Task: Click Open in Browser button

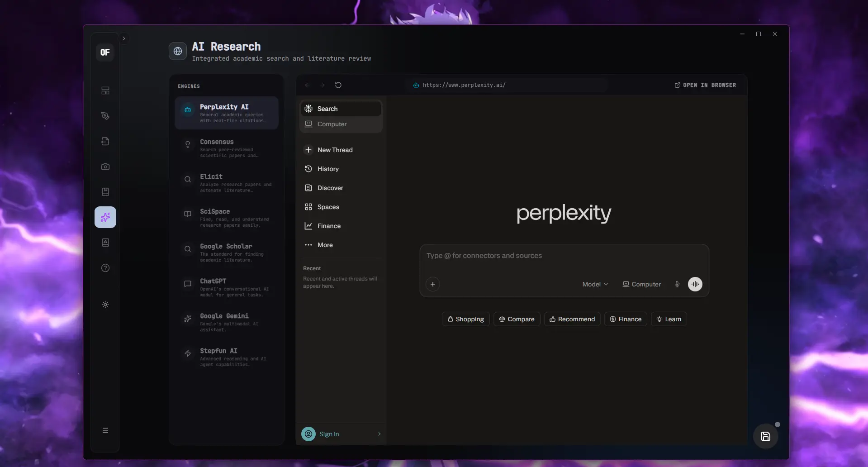Action: coord(705,85)
